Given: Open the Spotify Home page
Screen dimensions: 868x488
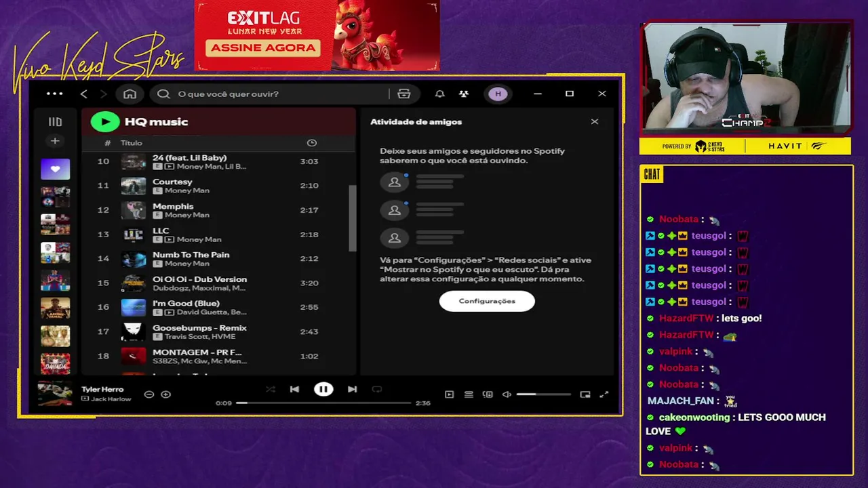Looking at the screenshot, I should (x=130, y=94).
